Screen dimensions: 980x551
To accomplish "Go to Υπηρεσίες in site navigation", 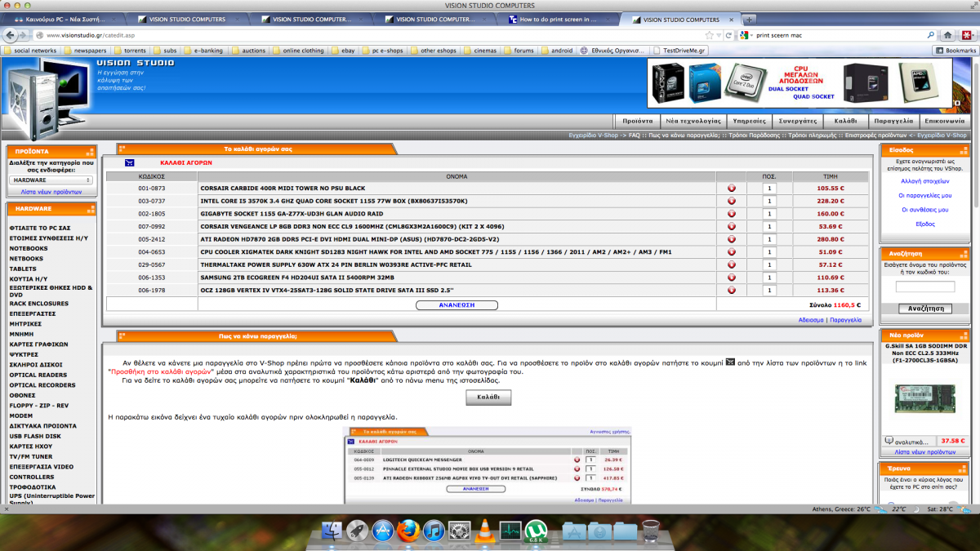I will click(x=747, y=120).
